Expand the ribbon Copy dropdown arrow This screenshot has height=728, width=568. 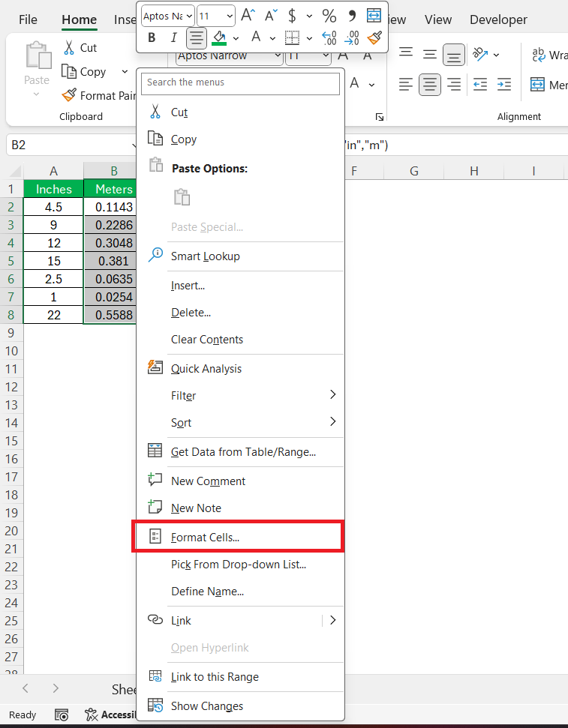pos(125,71)
